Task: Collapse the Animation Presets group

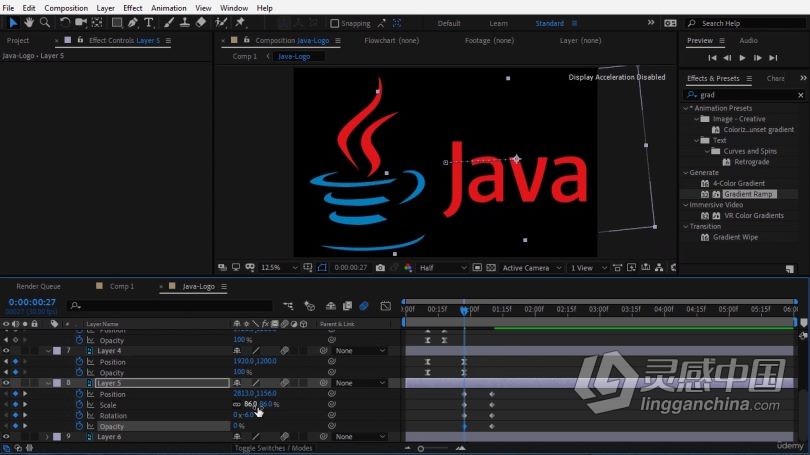Action: pos(686,108)
